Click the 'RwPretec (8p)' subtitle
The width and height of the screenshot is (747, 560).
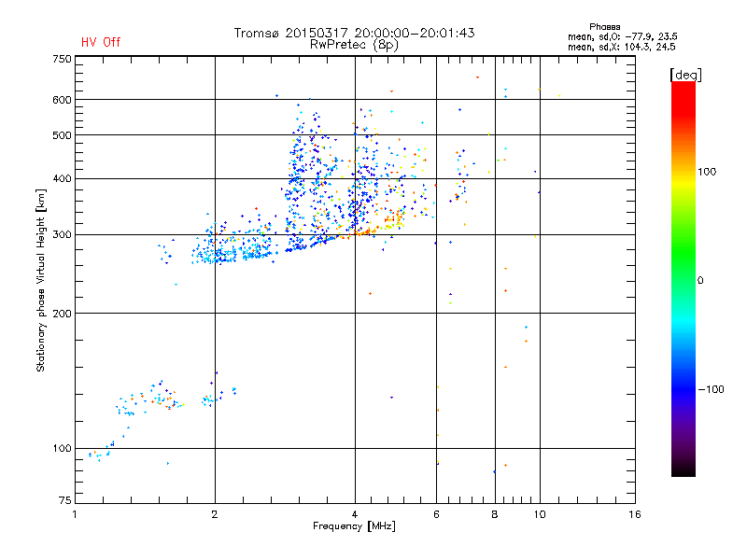[x=354, y=45]
